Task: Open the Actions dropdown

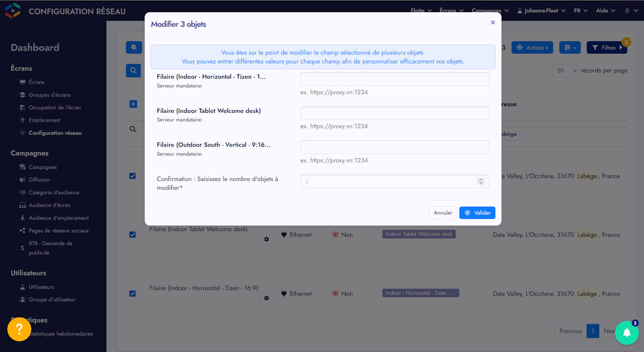Action: point(532,48)
